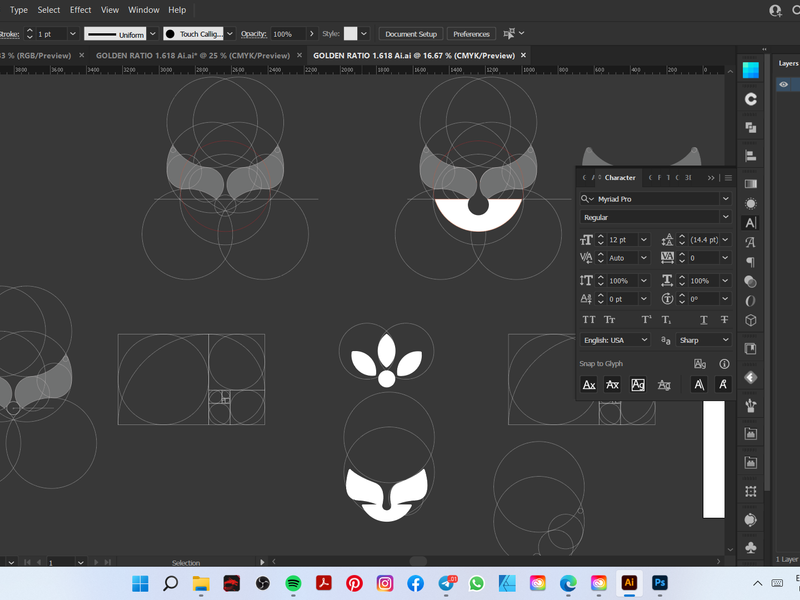Switch to GOLDEN RATIO 25% document tab
800x600 pixels.
pos(192,55)
